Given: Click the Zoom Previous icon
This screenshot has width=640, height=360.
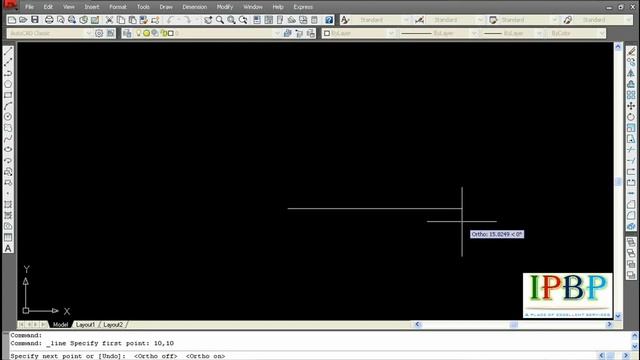Looking at the screenshot, I should pyautogui.click(x=243, y=20).
